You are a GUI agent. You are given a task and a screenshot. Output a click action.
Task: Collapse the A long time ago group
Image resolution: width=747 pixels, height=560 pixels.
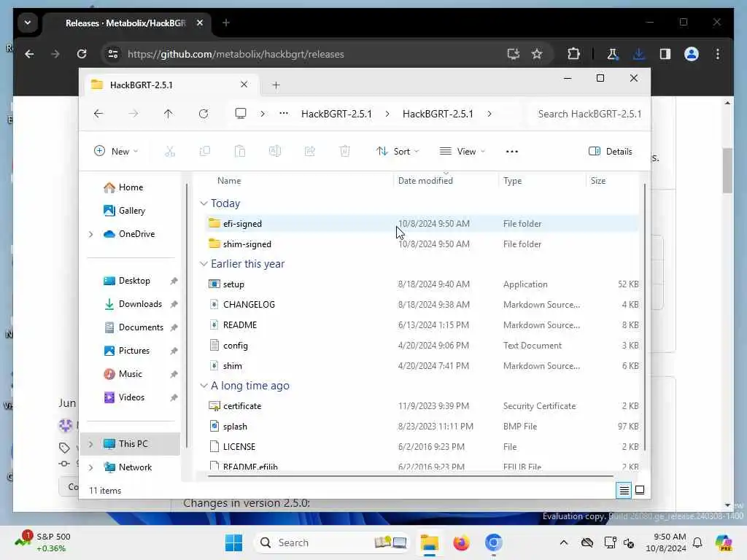coord(204,386)
